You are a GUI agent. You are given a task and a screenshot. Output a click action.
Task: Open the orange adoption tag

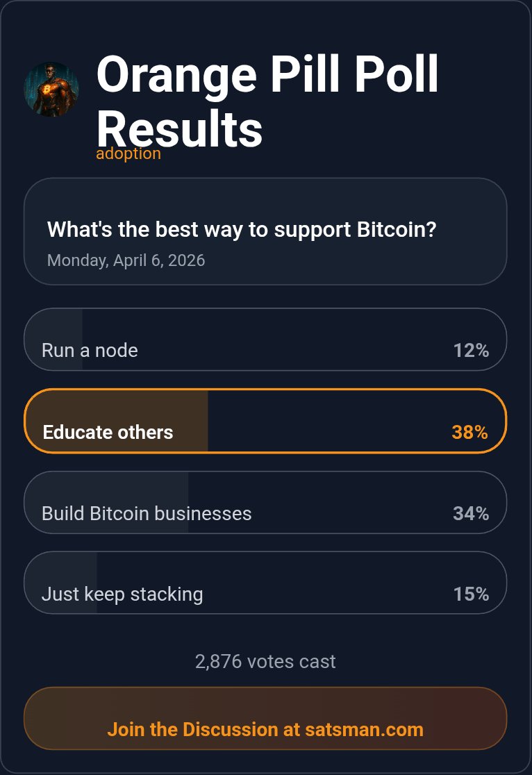pos(128,153)
